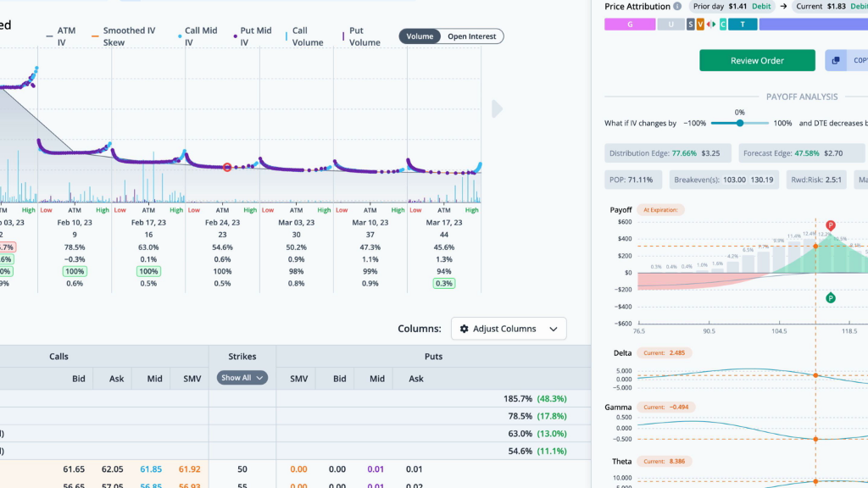This screenshot has width=868, height=488.
Task: Click the Review Order button
Action: tap(757, 60)
